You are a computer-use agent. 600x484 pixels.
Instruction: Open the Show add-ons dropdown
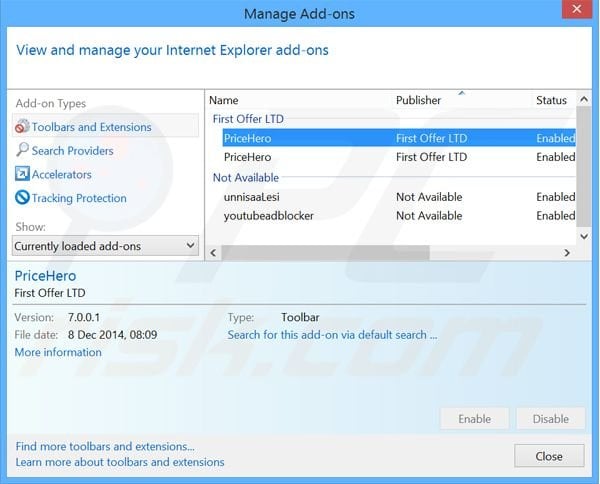[x=106, y=245]
